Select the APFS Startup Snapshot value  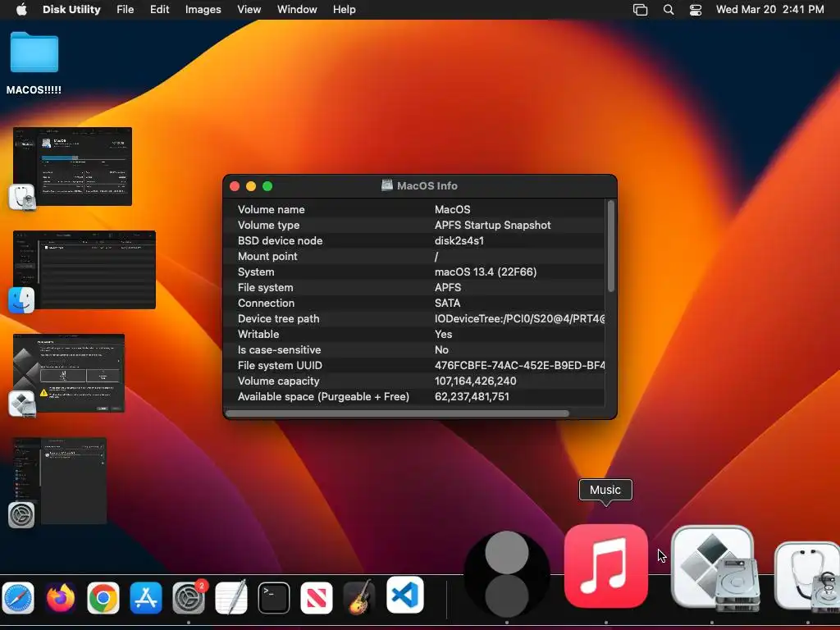(492, 225)
